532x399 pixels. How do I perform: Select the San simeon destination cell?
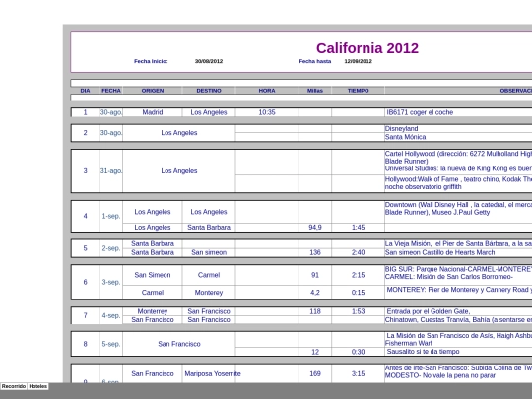pyautogui.click(x=209, y=252)
